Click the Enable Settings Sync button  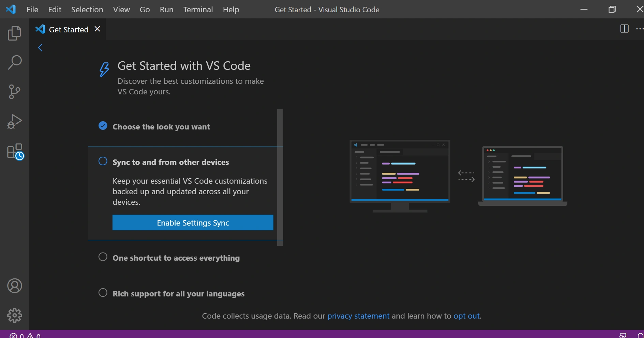(x=193, y=222)
